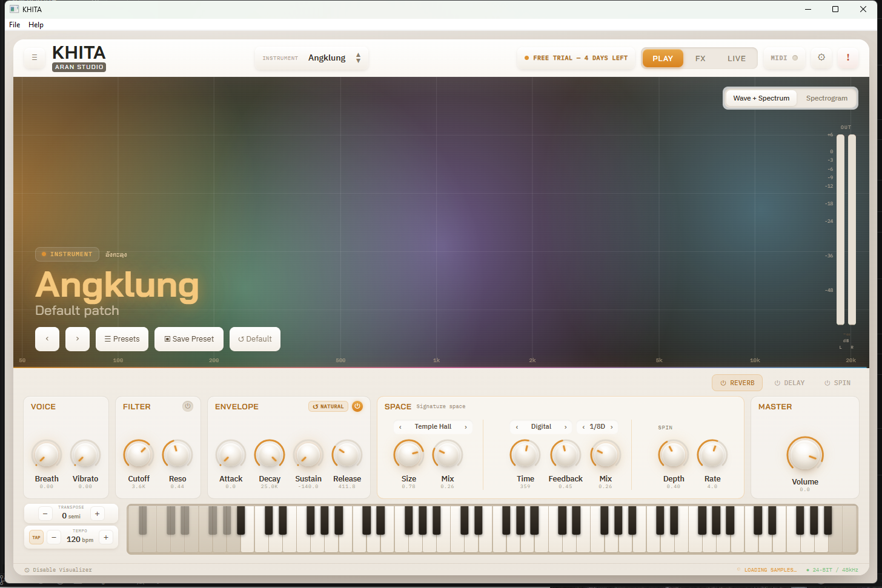
Task: Click the Master Volume knob
Action: [805, 454]
